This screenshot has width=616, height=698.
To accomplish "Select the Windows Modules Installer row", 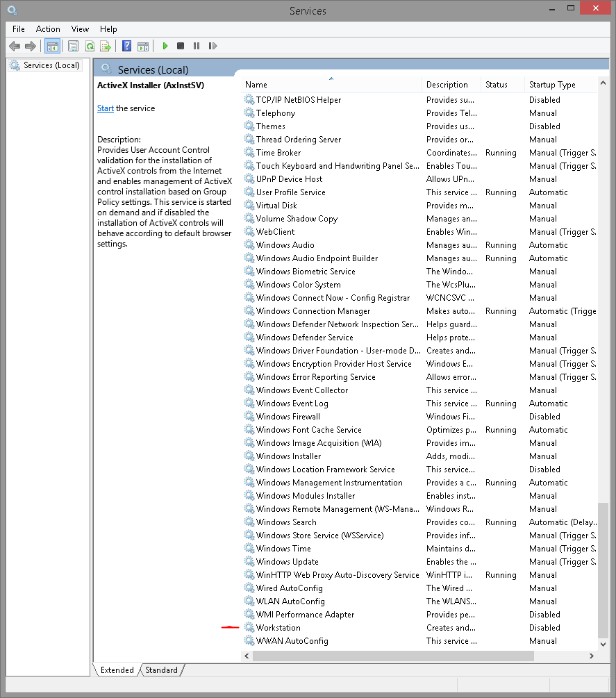I will coord(419,495).
